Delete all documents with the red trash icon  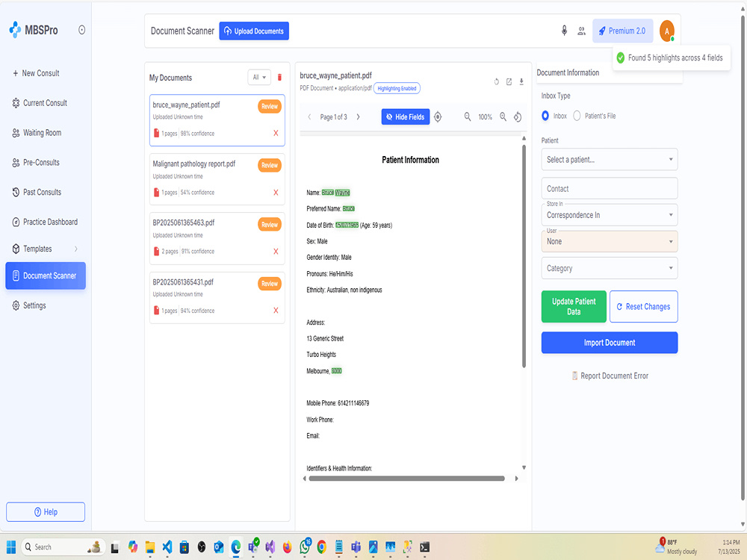click(279, 77)
